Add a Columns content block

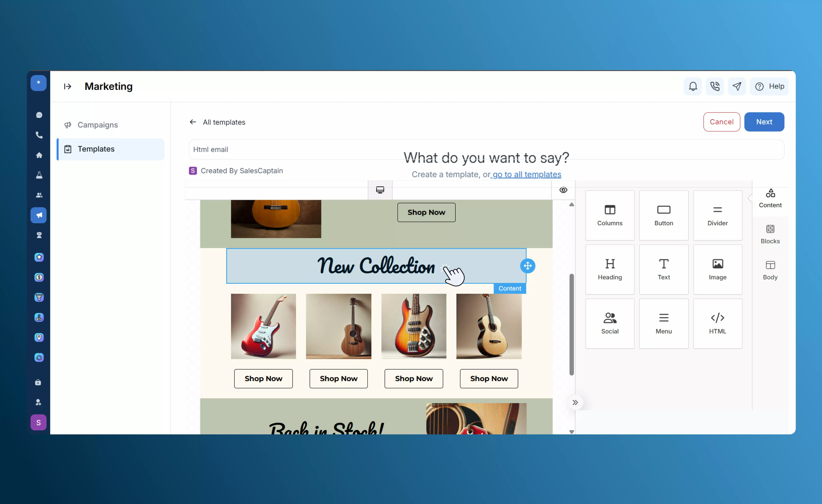coord(610,215)
